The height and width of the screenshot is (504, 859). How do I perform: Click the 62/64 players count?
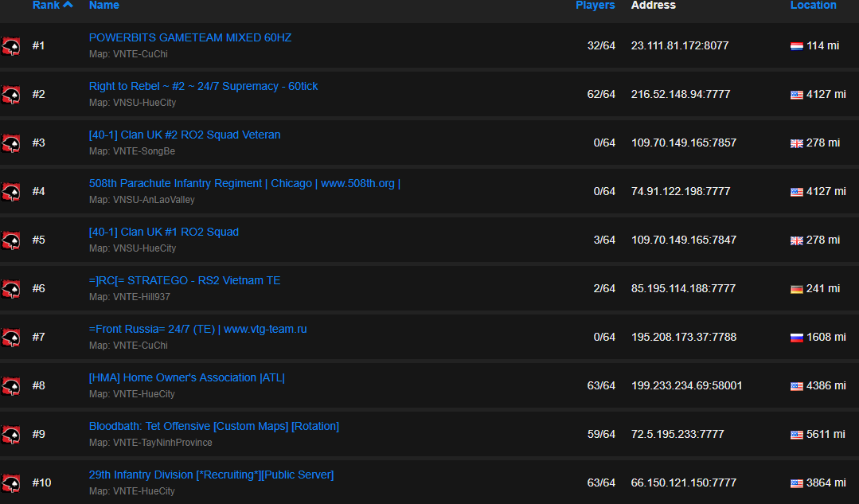click(x=601, y=94)
